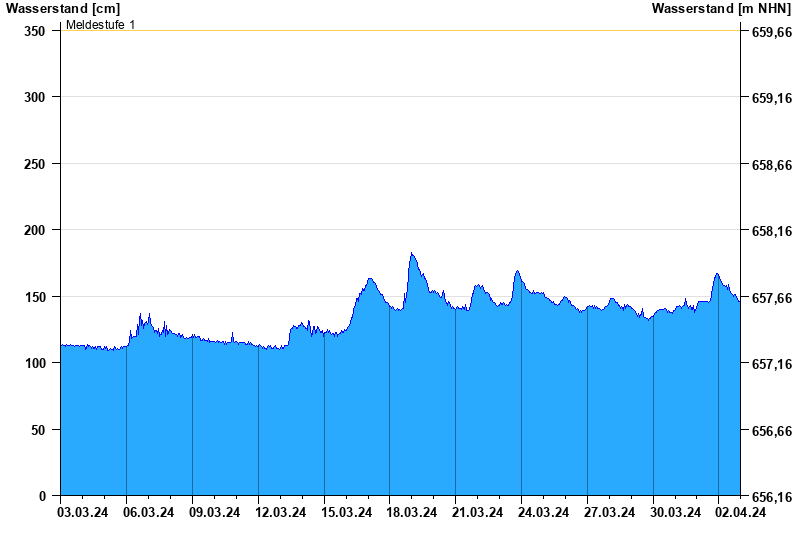800x550 pixels.
Task: Click the 09.03.24 date on x-axis
Action: click(x=214, y=513)
